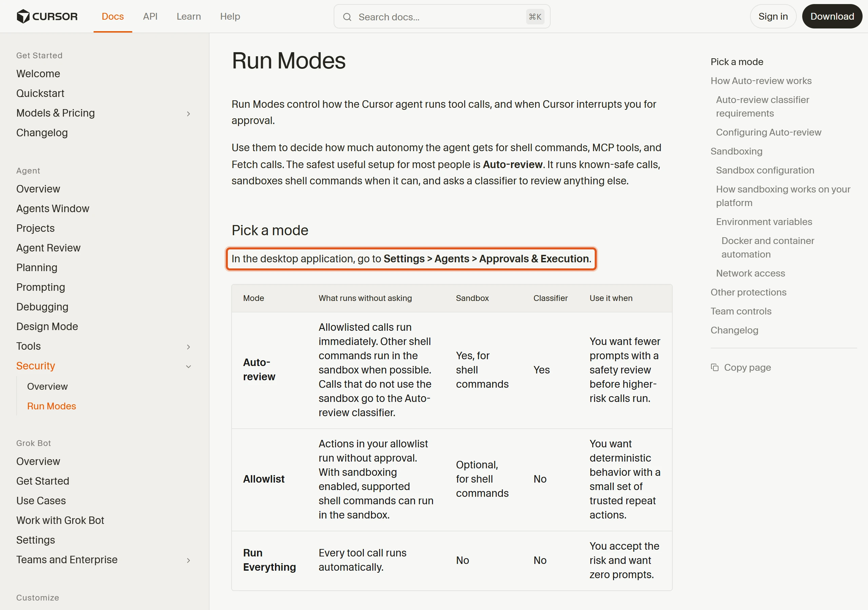Click the ⌘K shortcut badge

pos(535,17)
